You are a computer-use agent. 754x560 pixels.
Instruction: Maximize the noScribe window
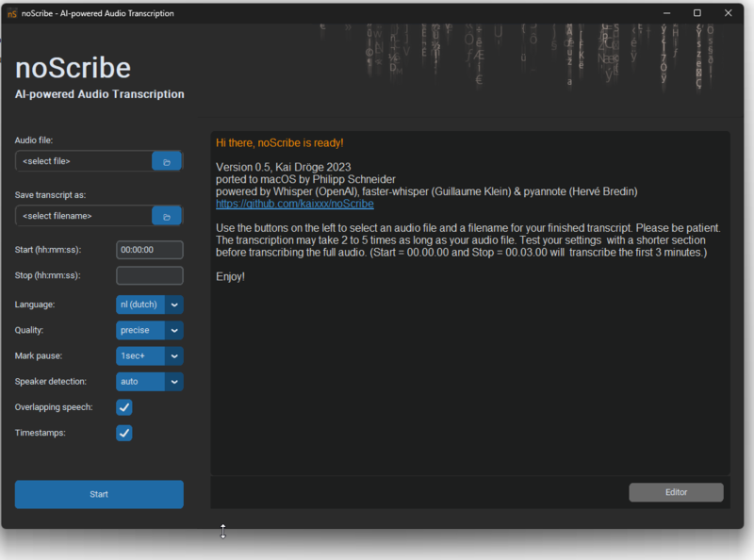point(697,13)
